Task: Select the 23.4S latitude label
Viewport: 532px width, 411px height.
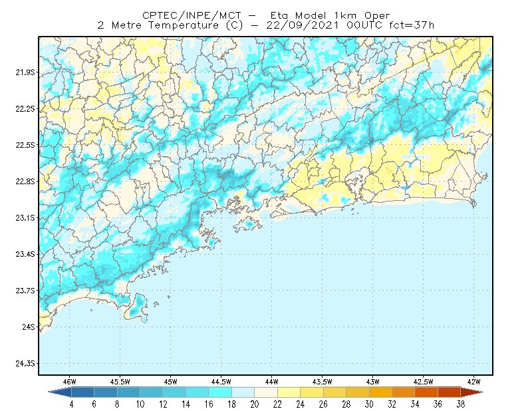Action: [x=25, y=254]
